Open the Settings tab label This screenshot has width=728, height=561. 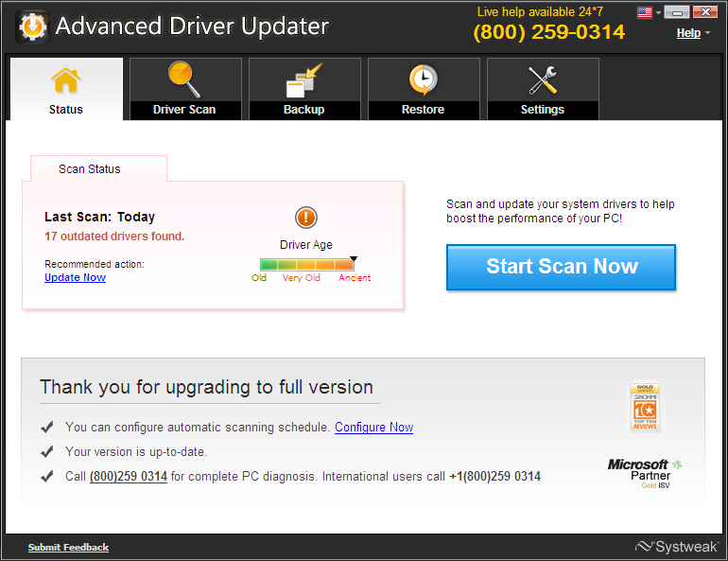tap(543, 110)
